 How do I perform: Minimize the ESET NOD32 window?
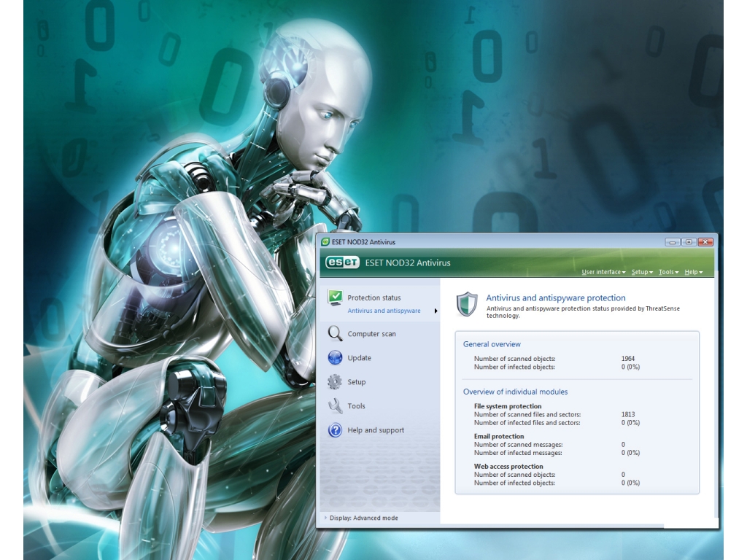point(672,242)
